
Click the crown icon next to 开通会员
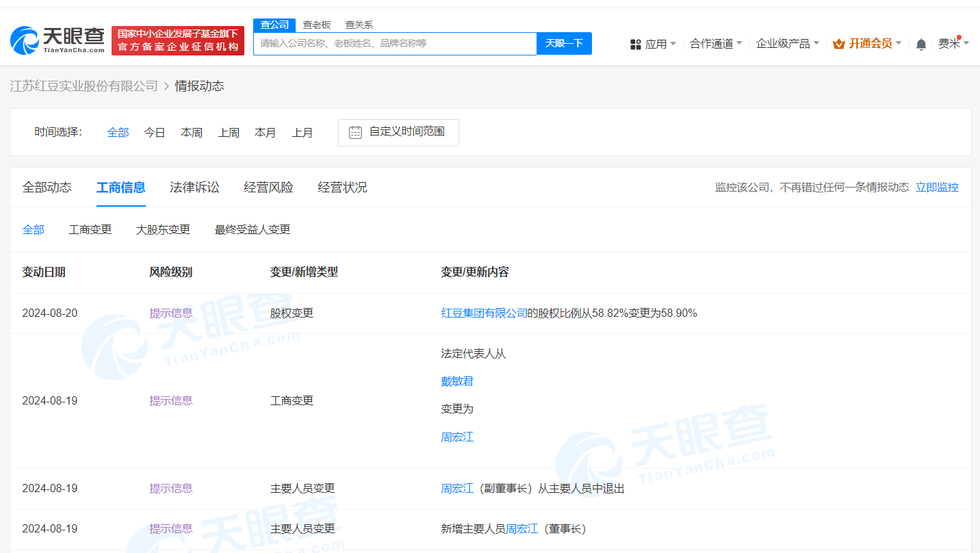(x=838, y=43)
